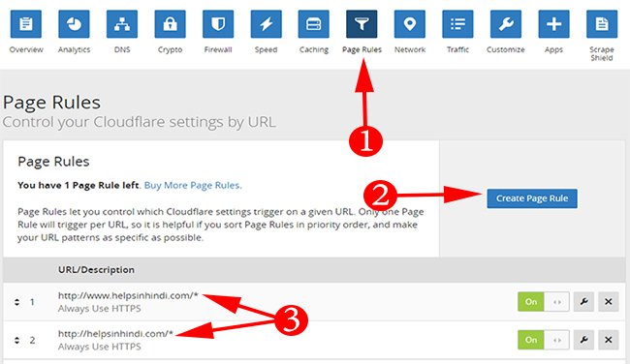630x364 pixels.
Task: Open the Analytics pie chart icon
Action: 74,24
